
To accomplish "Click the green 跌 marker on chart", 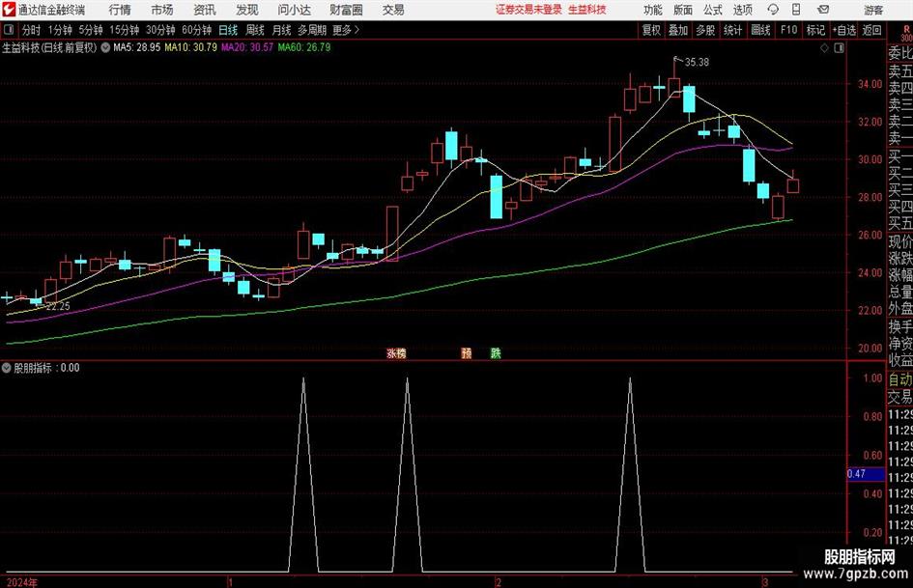I will point(496,352).
